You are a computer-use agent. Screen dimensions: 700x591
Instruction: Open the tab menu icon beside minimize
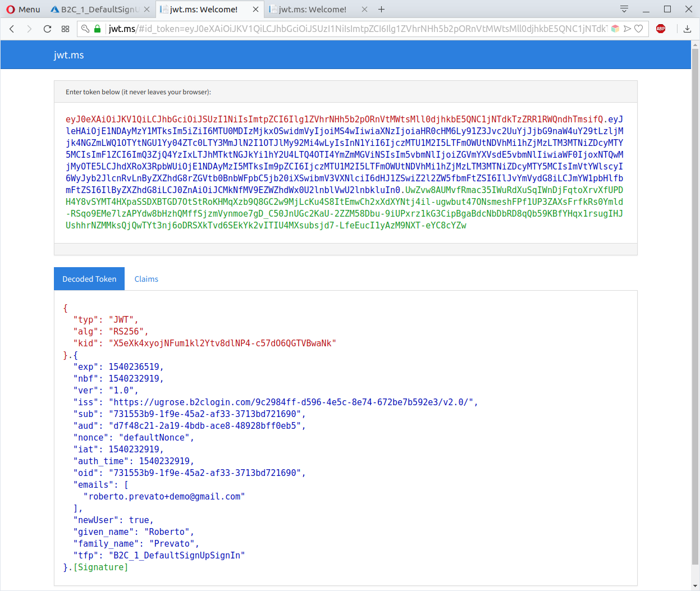[624, 9]
